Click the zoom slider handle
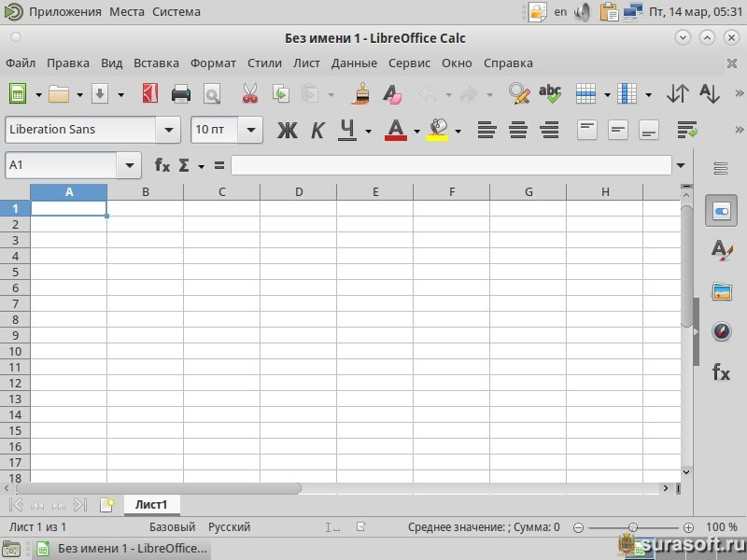 click(633, 527)
